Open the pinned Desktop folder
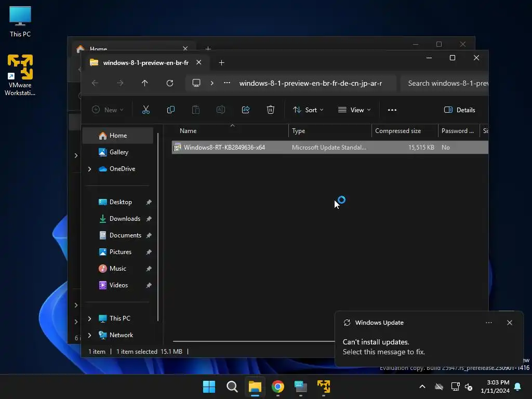 pyautogui.click(x=121, y=202)
